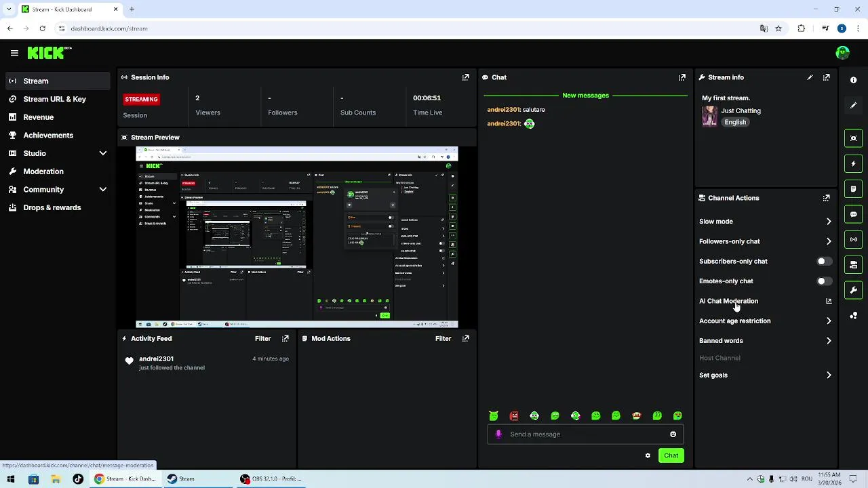This screenshot has height=488, width=868.
Task: Open the emoji picker in message box
Action: click(673, 434)
